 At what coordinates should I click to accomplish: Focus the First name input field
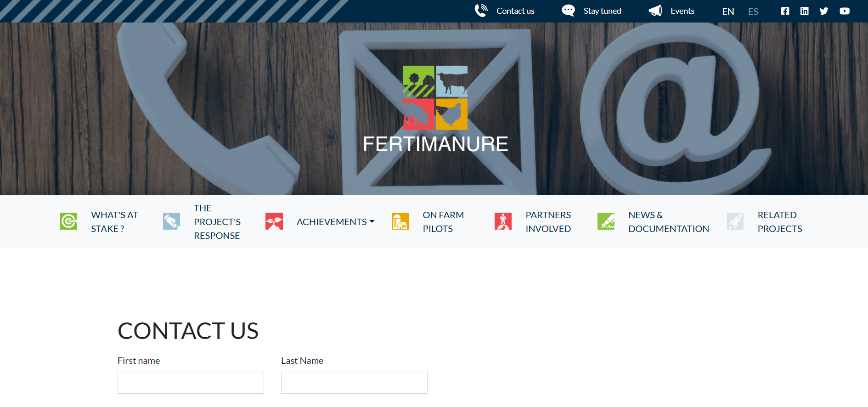pos(191,383)
